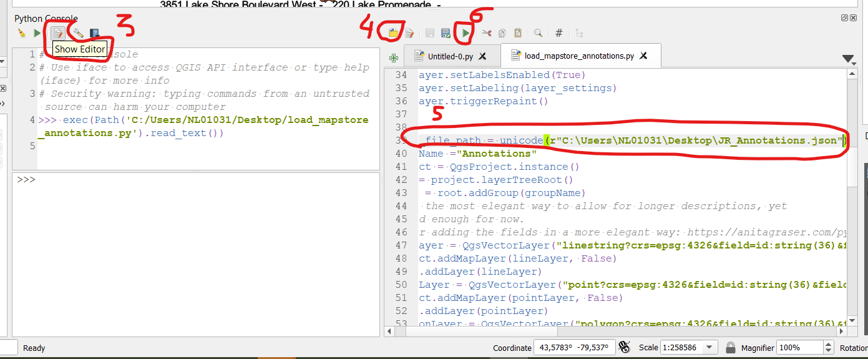This screenshot has width=868, height=359.
Task: Click the greyed-out Save script icon
Action: coord(430,33)
